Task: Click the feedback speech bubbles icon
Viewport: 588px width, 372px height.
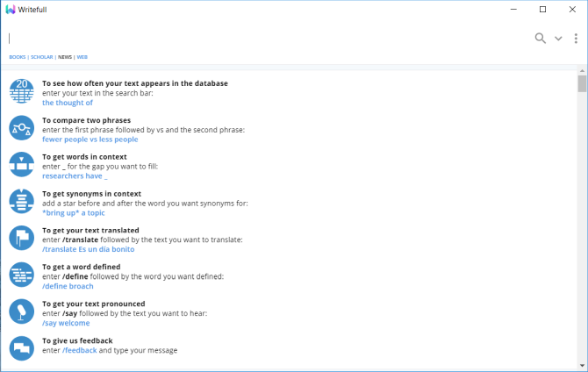Action: click(x=21, y=348)
